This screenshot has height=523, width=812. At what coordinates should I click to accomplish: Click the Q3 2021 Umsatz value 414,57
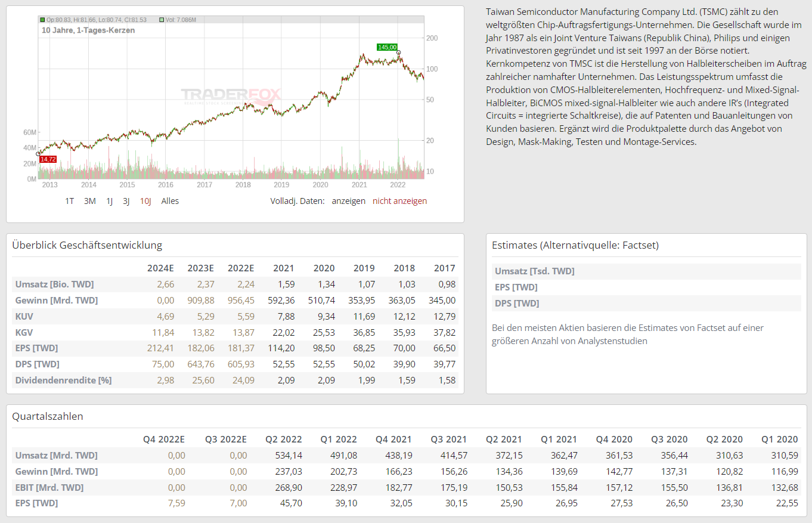point(453,455)
